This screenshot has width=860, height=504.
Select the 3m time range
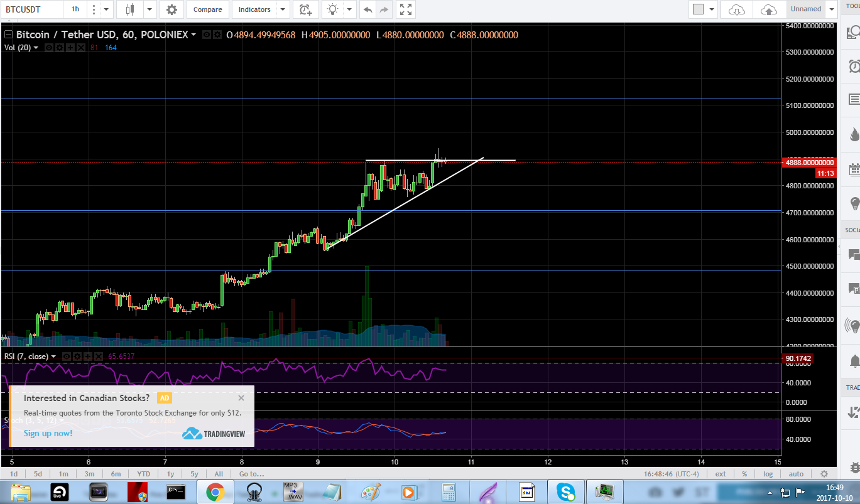click(89, 474)
